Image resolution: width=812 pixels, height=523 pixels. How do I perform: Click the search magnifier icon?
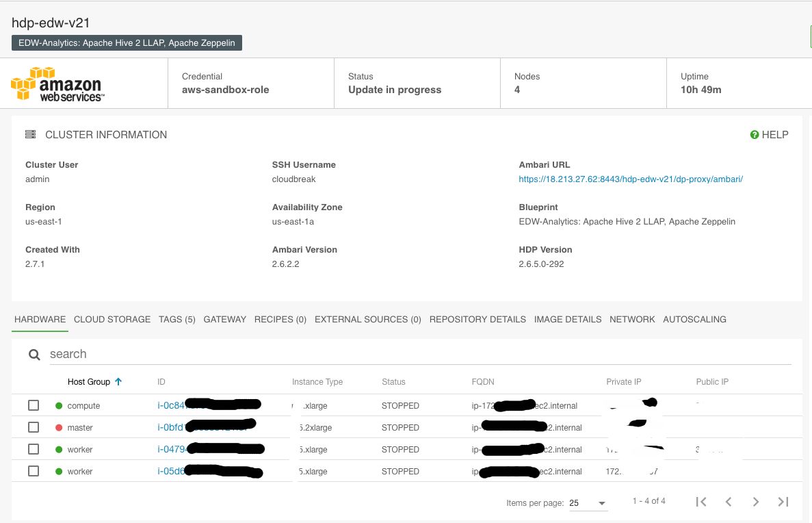click(34, 354)
